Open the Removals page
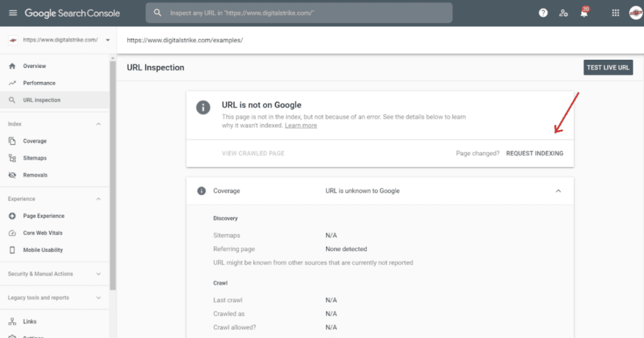644x338 pixels. (35, 175)
